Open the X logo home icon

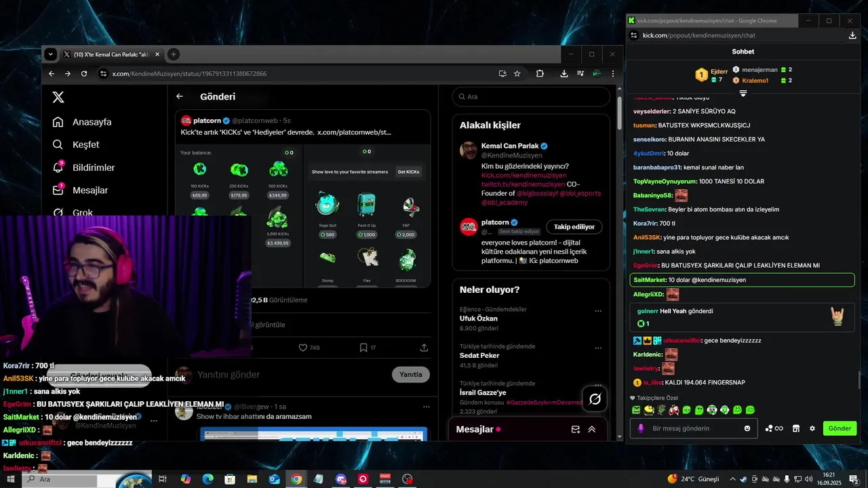(x=58, y=97)
